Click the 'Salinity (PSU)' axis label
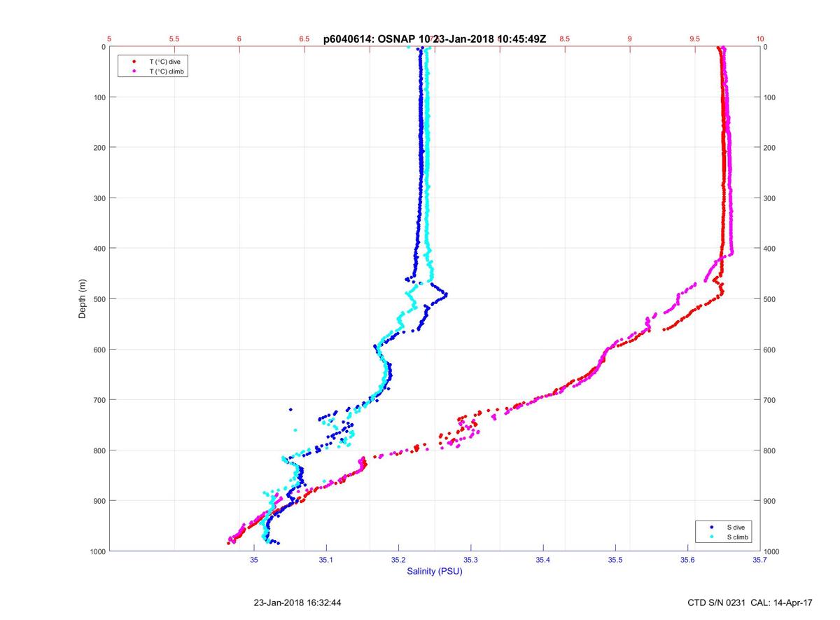This screenshot has height=620, width=840. coord(435,572)
